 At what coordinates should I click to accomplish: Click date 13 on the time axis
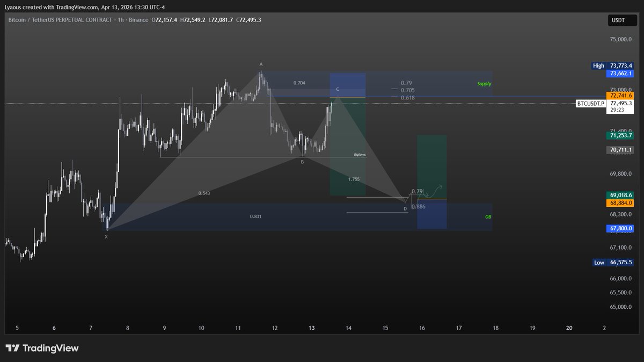pyautogui.click(x=312, y=328)
